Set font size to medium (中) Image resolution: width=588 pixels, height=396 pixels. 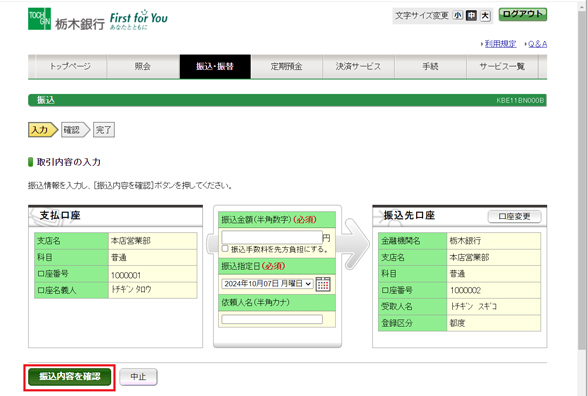tap(471, 15)
